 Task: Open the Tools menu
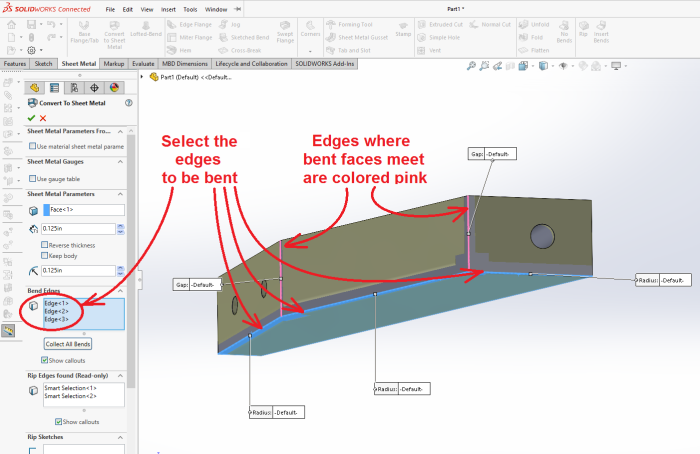click(191, 9)
